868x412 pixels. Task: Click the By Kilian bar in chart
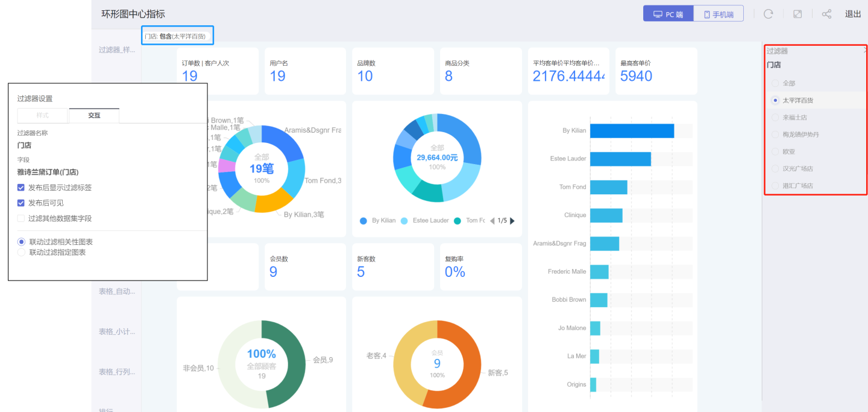click(x=631, y=131)
